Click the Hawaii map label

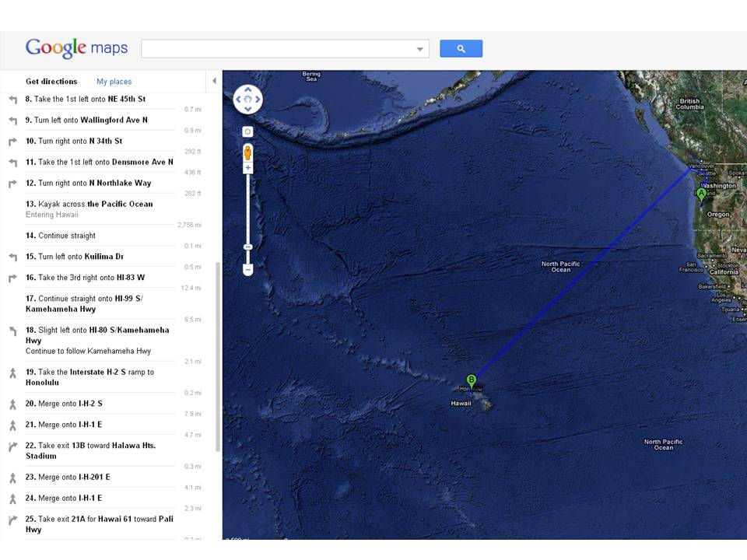(461, 404)
